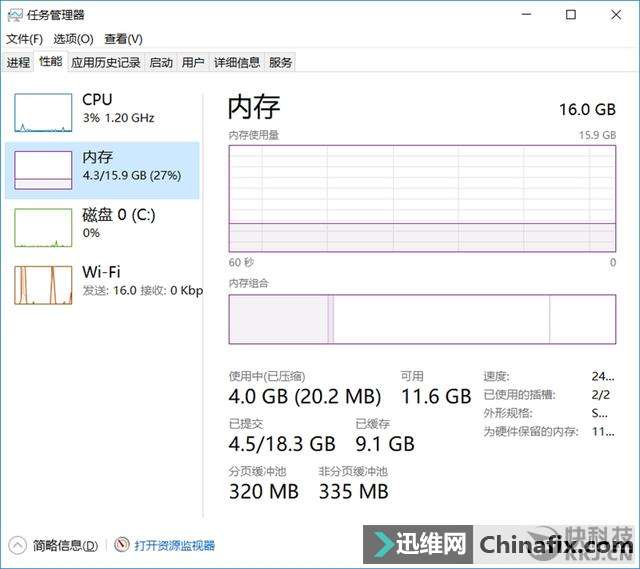Click 简略信息(D) fewer details button
The width and height of the screenshot is (640, 569).
click(x=65, y=545)
